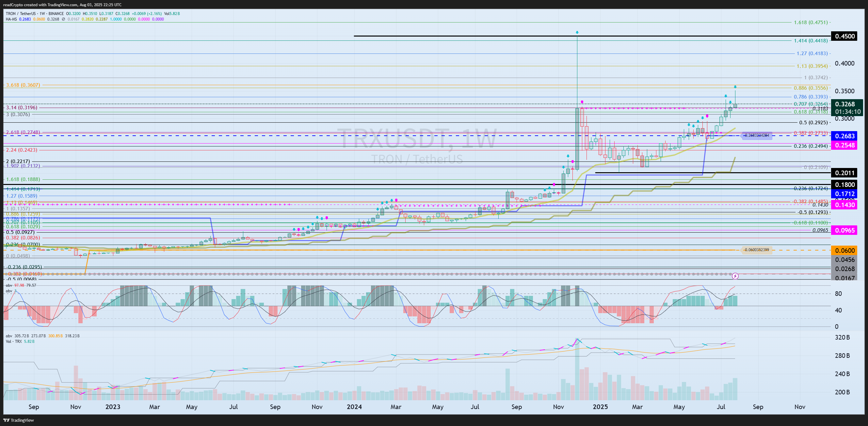Click the TradingView logo in the bottom-left corner
The height and width of the screenshot is (426, 868).
point(19,420)
